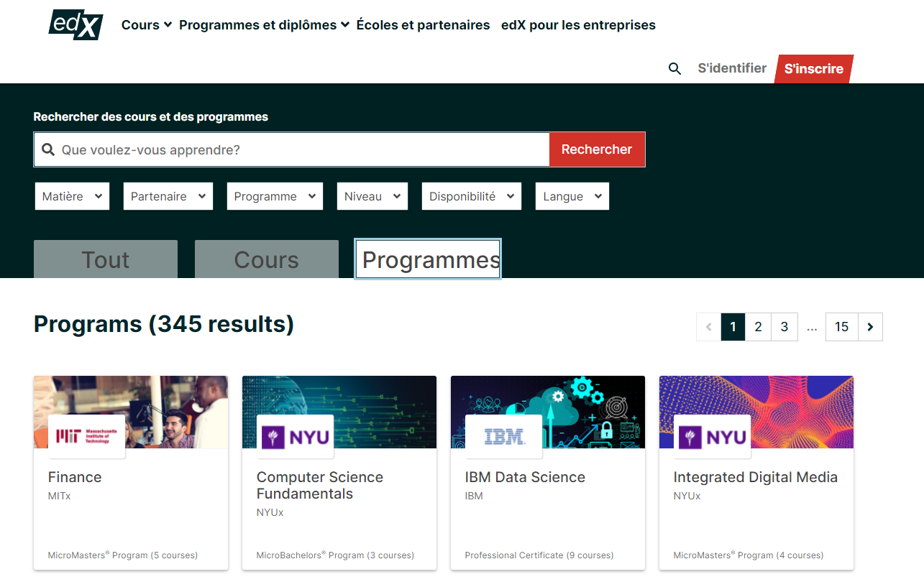Click the 'MITx' provider text
This screenshot has height=582, width=924.
(60, 496)
